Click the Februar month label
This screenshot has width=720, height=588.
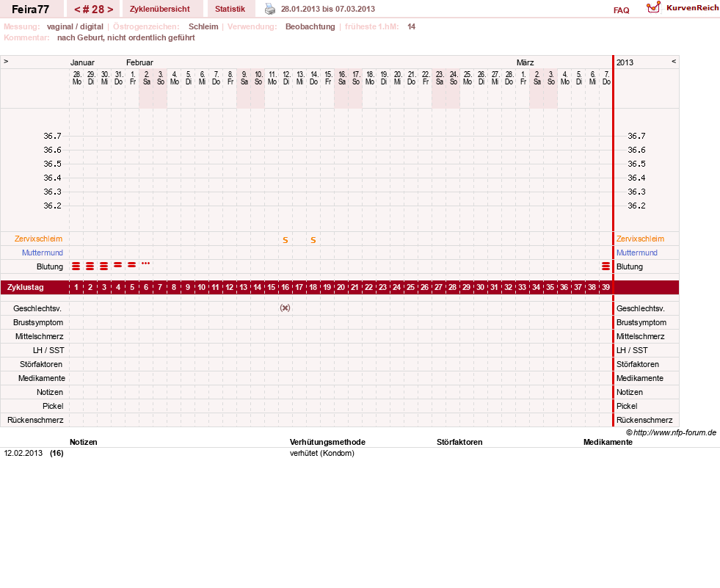tap(139, 62)
